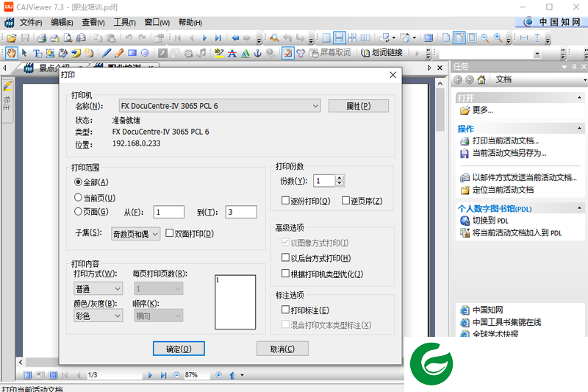Select the arrow pointer tool
588x392 pixels.
point(24,53)
